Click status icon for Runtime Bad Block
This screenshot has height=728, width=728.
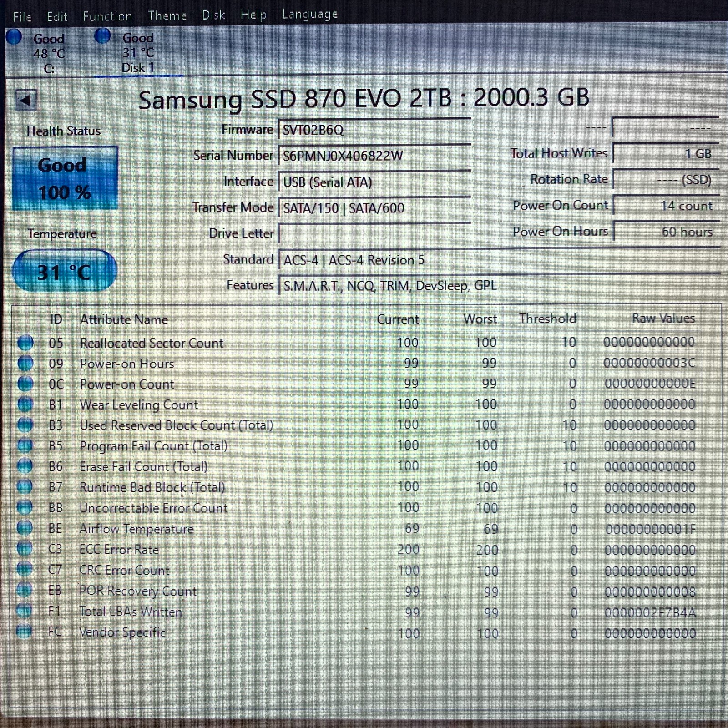(x=25, y=486)
